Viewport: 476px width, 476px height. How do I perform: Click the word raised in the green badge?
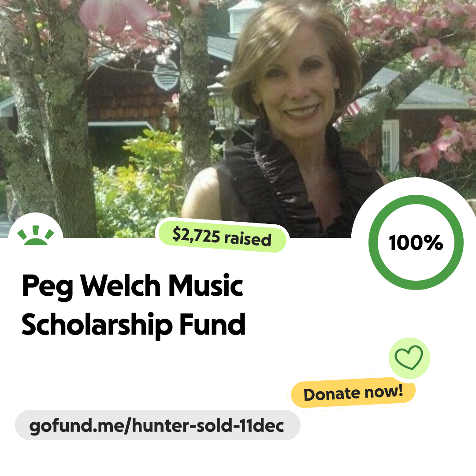coord(248,239)
